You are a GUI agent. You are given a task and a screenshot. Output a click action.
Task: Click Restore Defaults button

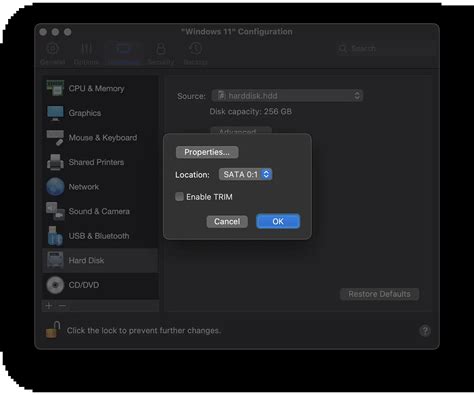point(379,294)
